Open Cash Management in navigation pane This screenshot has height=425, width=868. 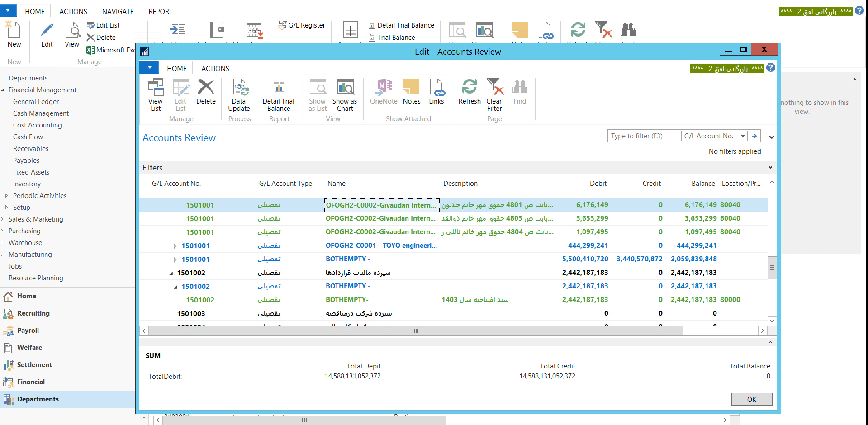click(x=41, y=113)
